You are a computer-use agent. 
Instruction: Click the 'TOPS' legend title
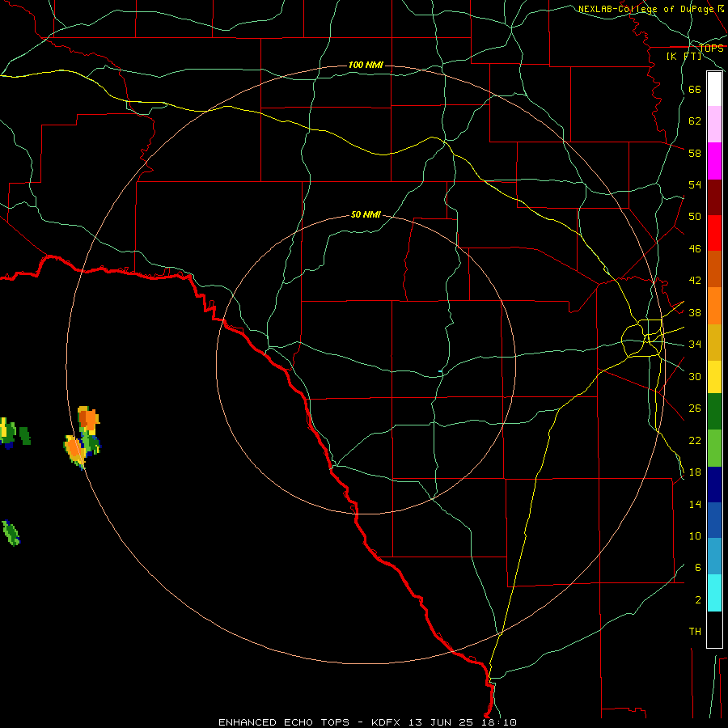tap(711, 49)
